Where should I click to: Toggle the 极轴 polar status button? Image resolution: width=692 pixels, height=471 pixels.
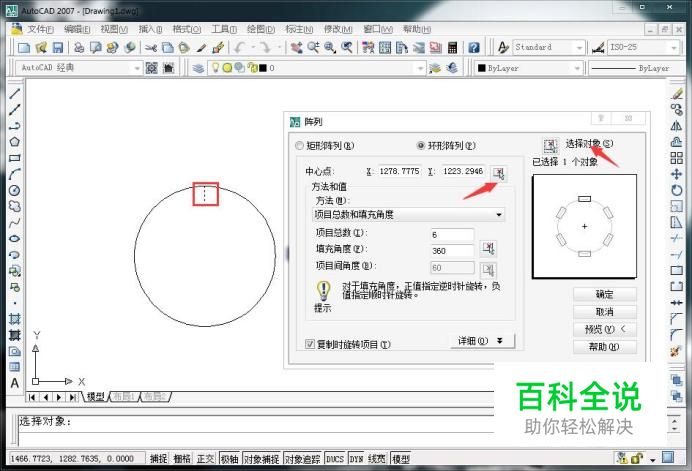click(x=229, y=459)
